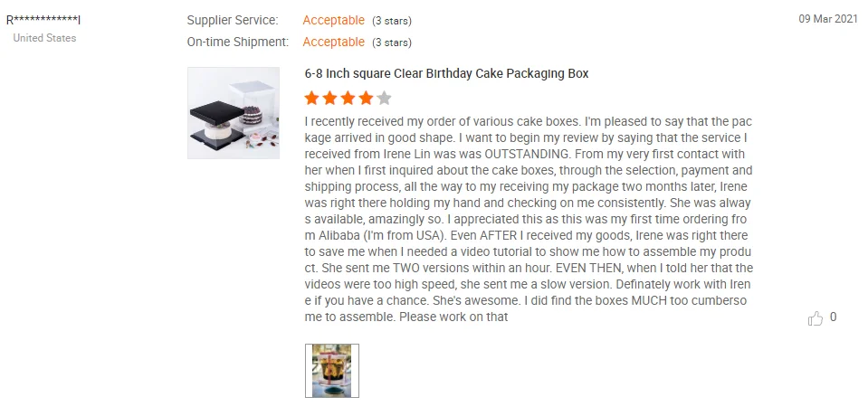Click the fifth gray rating star

click(x=385, y=98)
